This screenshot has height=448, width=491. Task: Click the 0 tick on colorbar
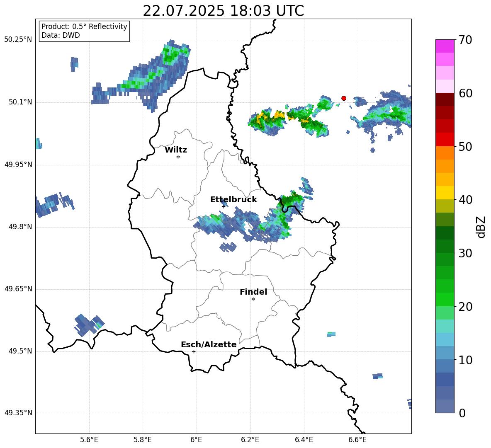click(462, 413)
